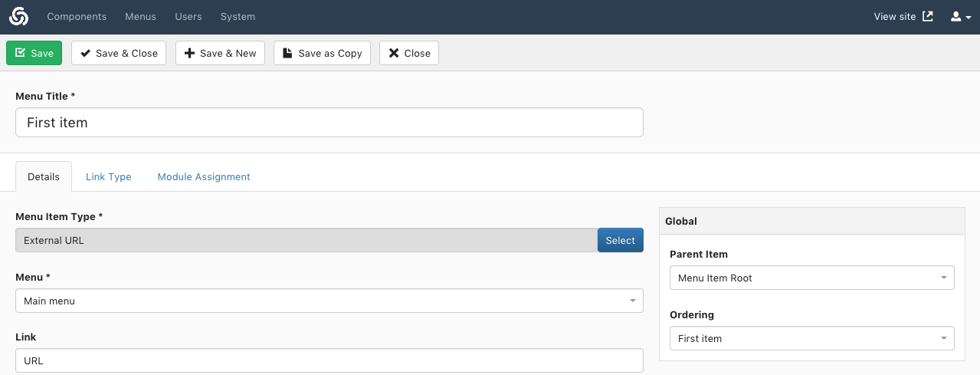Open the Users menu
Viewport: 980px width, 375px height.
(x=188, y=16)
